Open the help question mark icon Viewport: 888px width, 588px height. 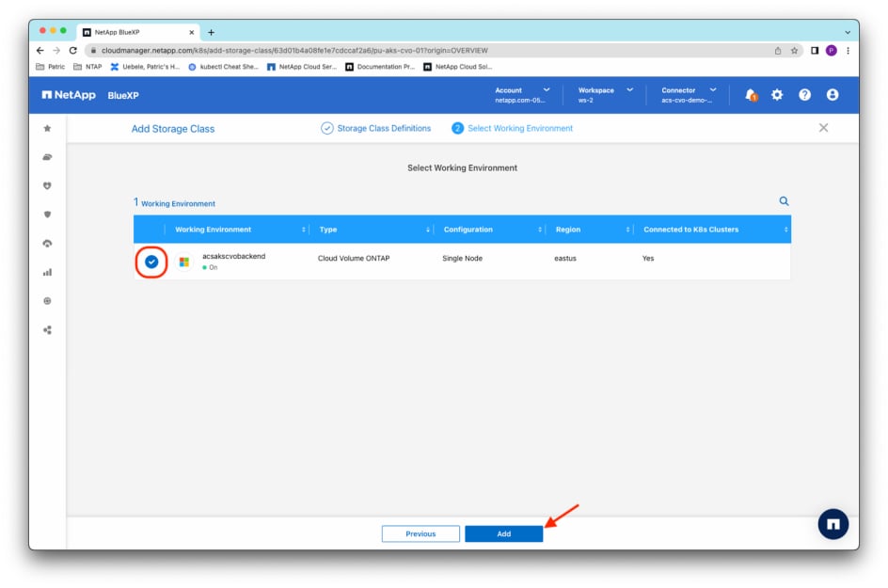pyautogui.click(x=804, y=95)
